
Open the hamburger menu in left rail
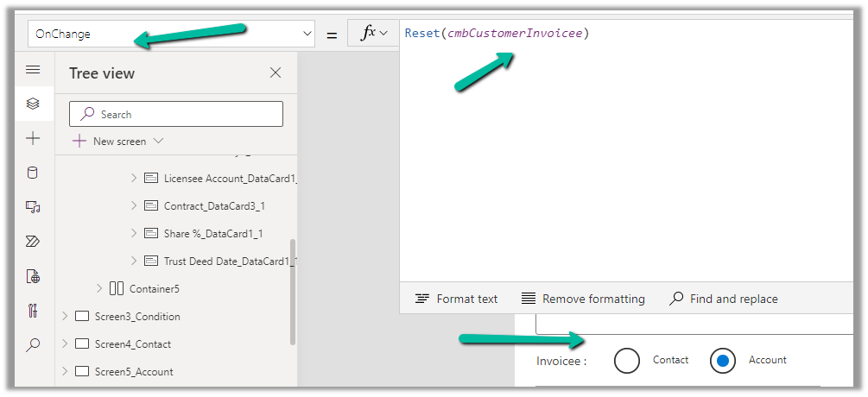(x=33, y=69)
